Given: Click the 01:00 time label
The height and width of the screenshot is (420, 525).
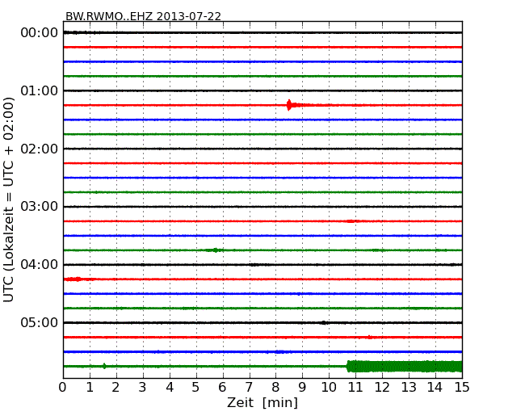Looking at the screenshot, I should (x=40, y=90).
